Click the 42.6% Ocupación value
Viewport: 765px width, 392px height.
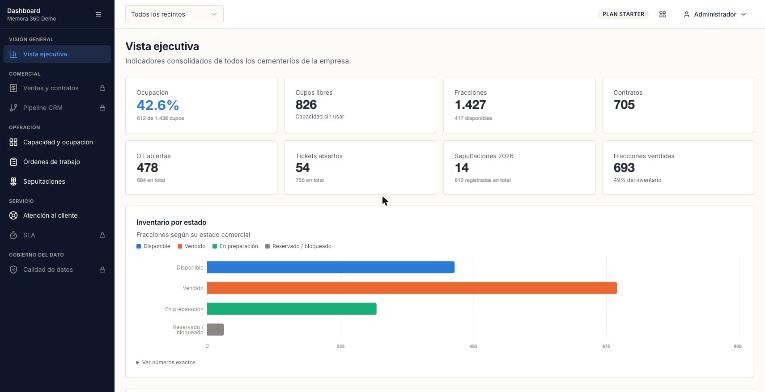(x=158, y=105)
